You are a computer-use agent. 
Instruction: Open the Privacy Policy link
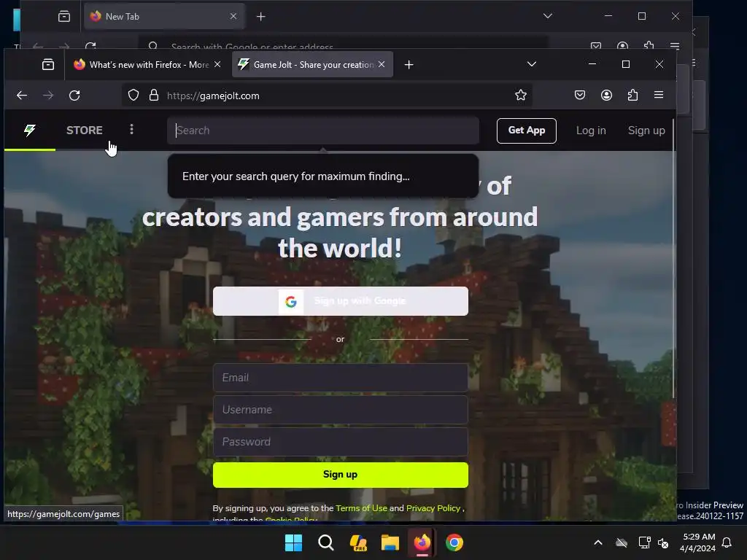pyautogui.click(x=433, y=508)
